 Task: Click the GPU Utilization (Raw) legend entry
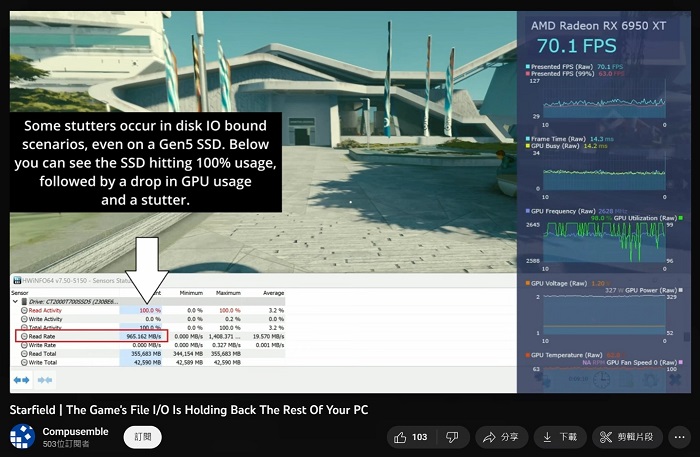pyautogui.click(x=637, y=218)
